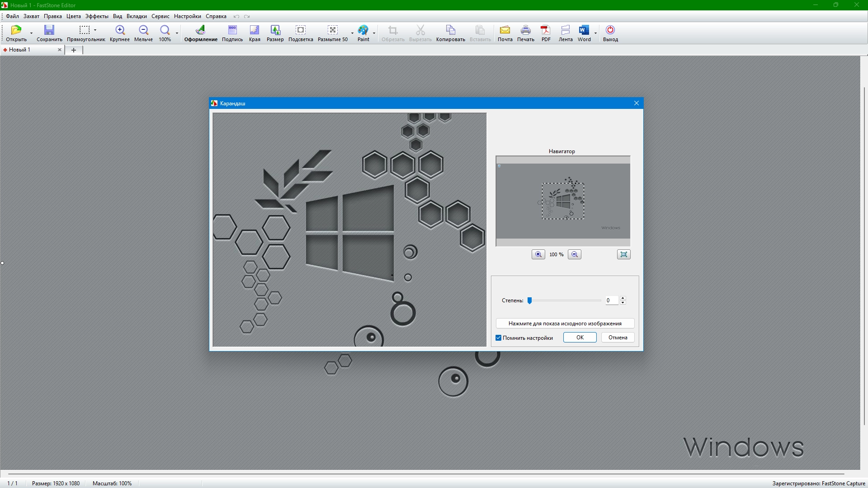This screenshot has height=488, width=868.
Task: Click the Zoom in (Крупнее) magnifier icon
Action: [x=120, y=30]
